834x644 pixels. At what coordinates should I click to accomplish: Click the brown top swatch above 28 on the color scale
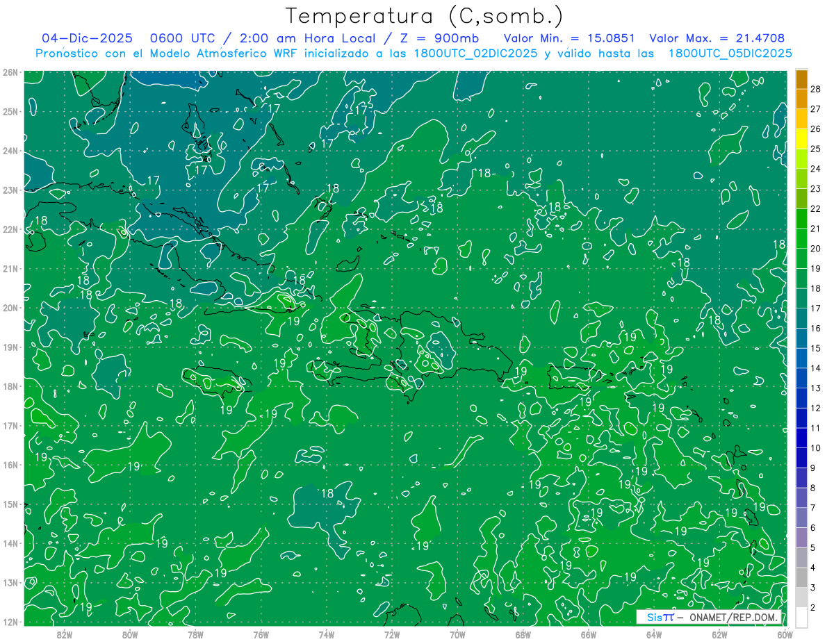coord(801,79)
